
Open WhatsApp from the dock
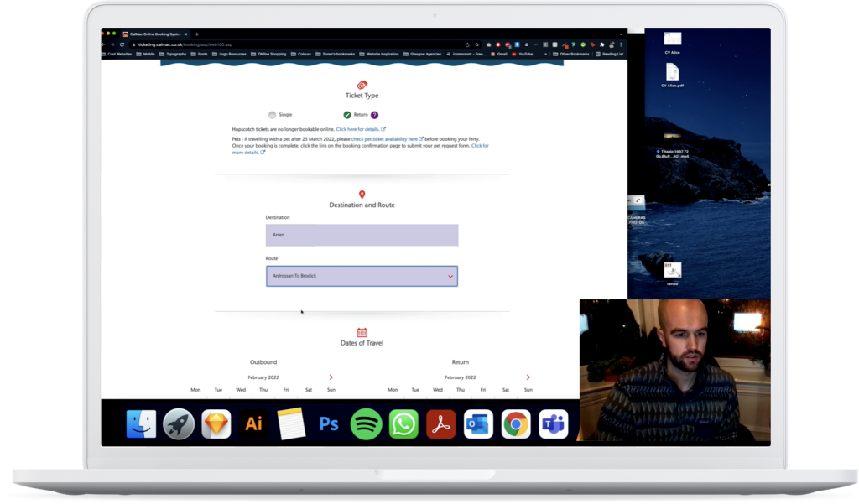click(x=403, y=424)
